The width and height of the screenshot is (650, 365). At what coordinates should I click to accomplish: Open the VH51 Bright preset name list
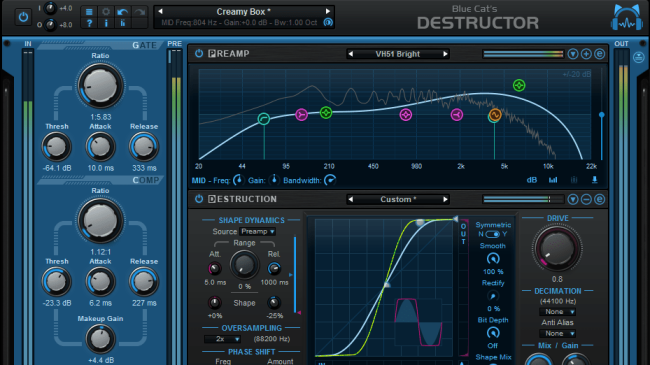398,54
